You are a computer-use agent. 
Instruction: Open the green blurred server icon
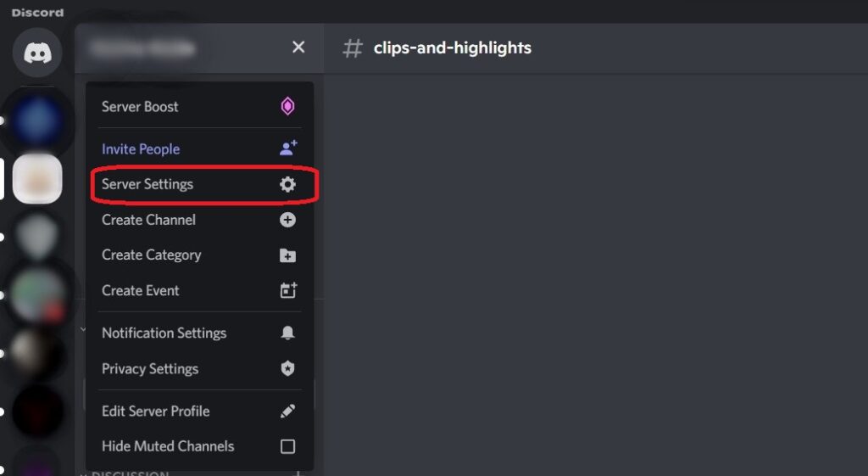click(37, 294)
